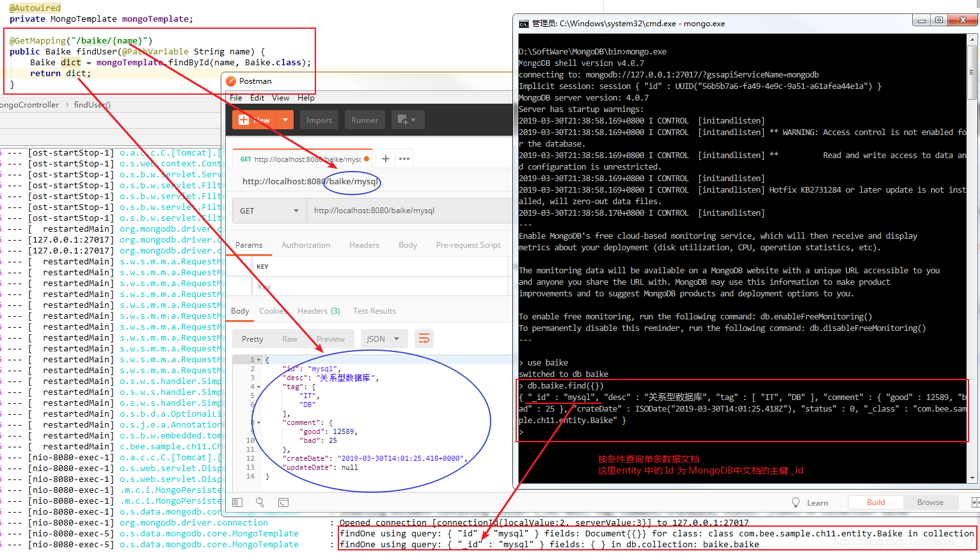Screen dimensions: 980x553
Task: Switch to Browse mode
Action: pyautogui.click(x=930, y=502)
